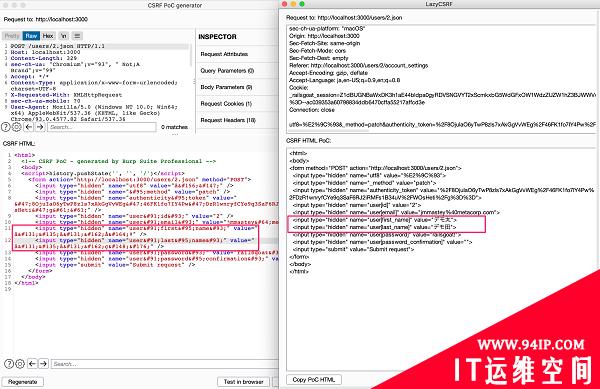Click the Regenerate button
Image resolution: width=600 pixels, height=389 pixels.
[23, 382]
